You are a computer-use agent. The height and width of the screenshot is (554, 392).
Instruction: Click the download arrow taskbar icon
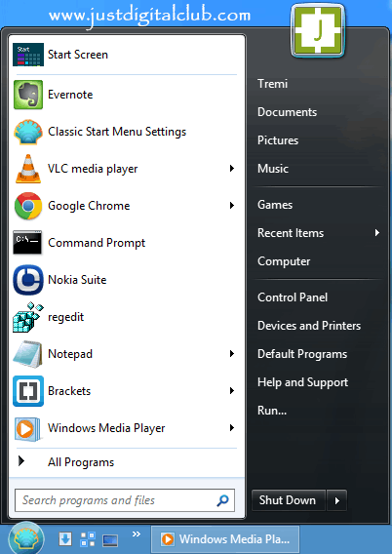point(65,539)
